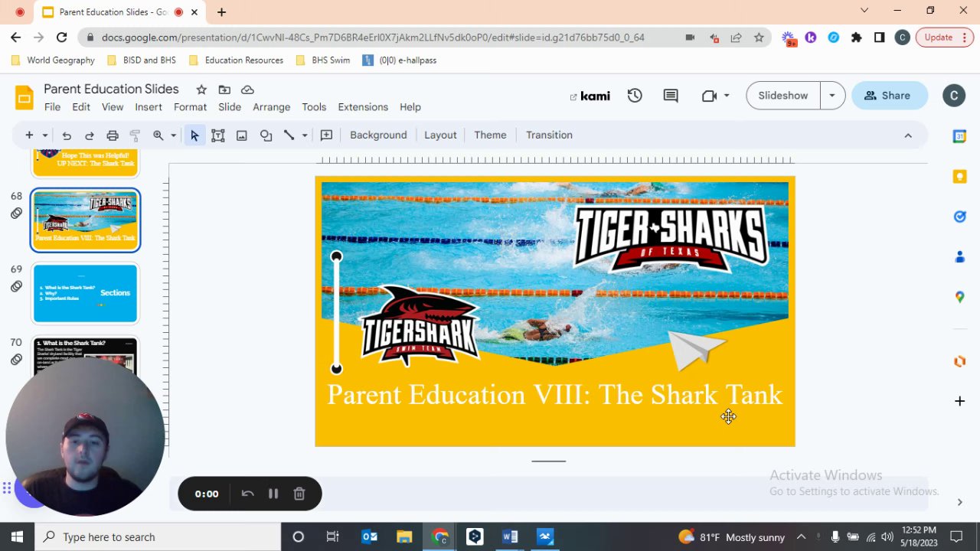Open the zoom level dropdown arrow
The image size is (980, 551).
[x=173, y=135]
